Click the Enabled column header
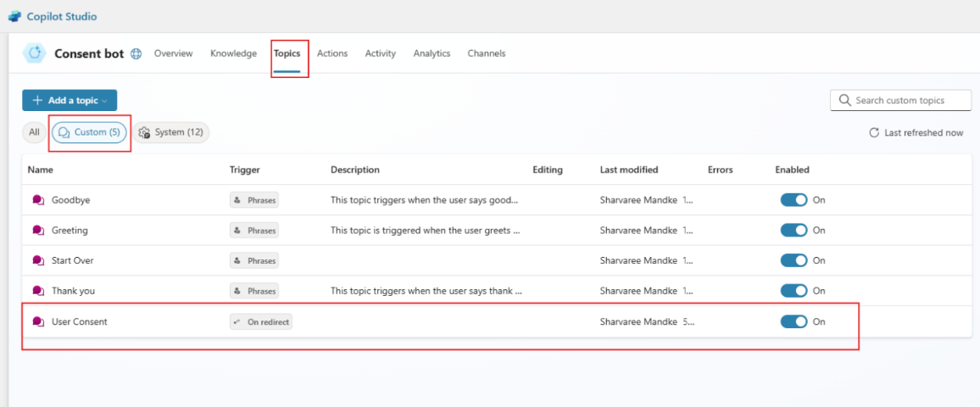The width and height of the screenshot is (980, 407). (792, 170)
